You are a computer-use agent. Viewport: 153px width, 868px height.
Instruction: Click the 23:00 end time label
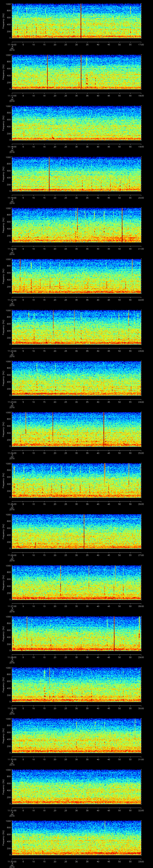coord(141,351)
